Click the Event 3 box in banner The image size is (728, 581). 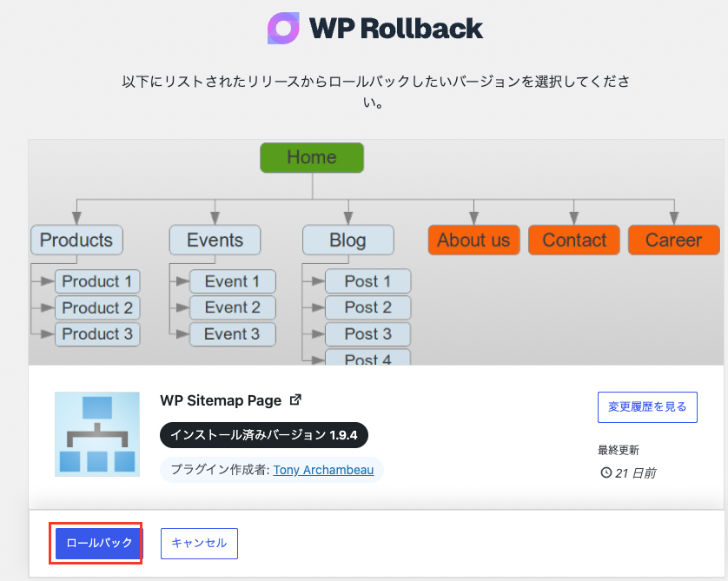[233, 334]
